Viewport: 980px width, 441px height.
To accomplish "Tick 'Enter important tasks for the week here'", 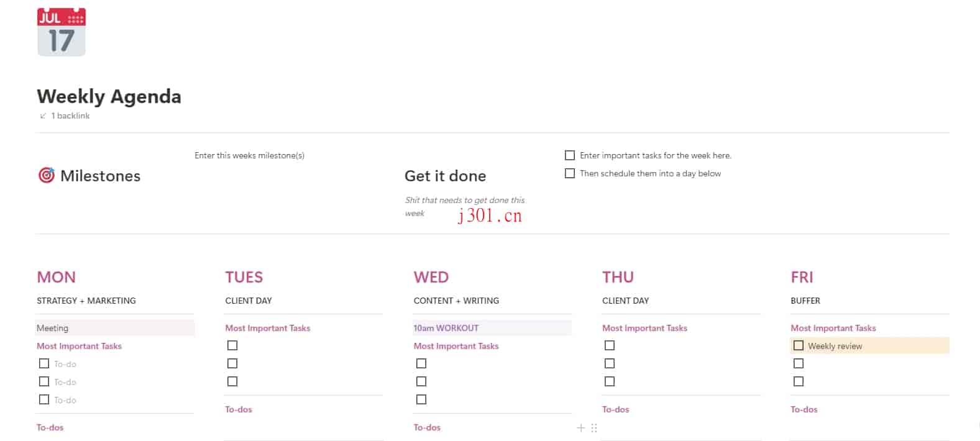I will (x=570, y=155).
